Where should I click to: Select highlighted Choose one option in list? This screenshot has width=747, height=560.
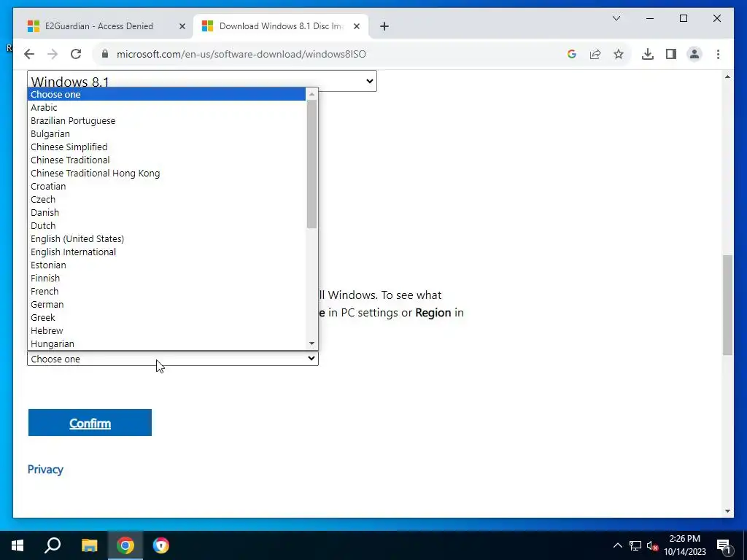pyautogui.click(x=167, y=94)
